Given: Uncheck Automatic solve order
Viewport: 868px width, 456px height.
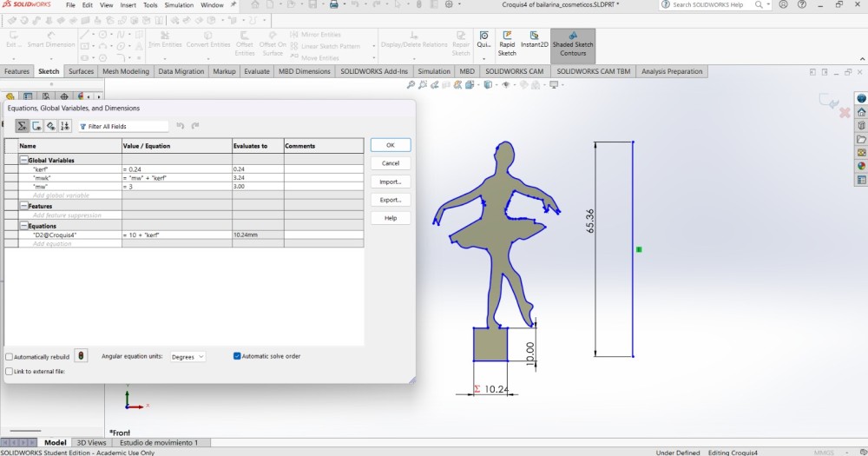Looking at the screenshot, I should [237, 356].
